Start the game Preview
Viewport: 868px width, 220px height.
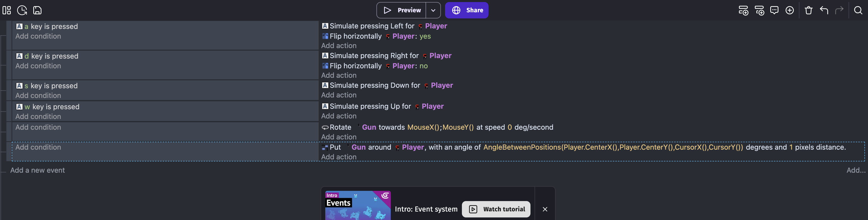401,10
